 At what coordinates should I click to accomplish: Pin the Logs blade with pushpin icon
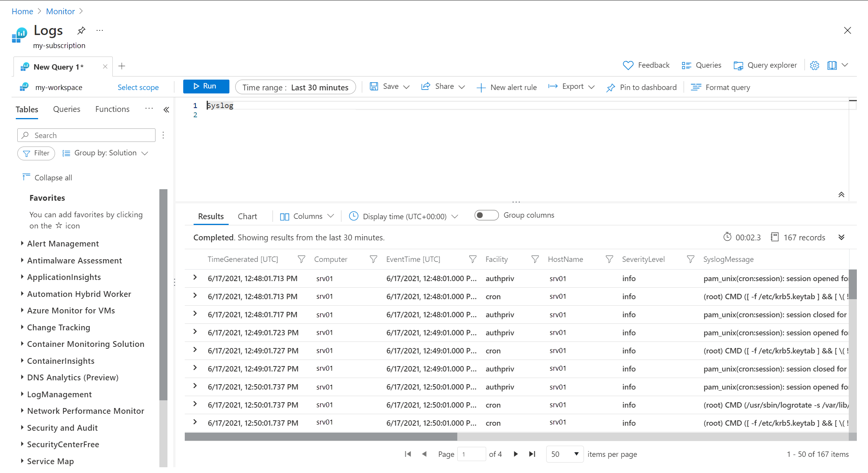81,30
